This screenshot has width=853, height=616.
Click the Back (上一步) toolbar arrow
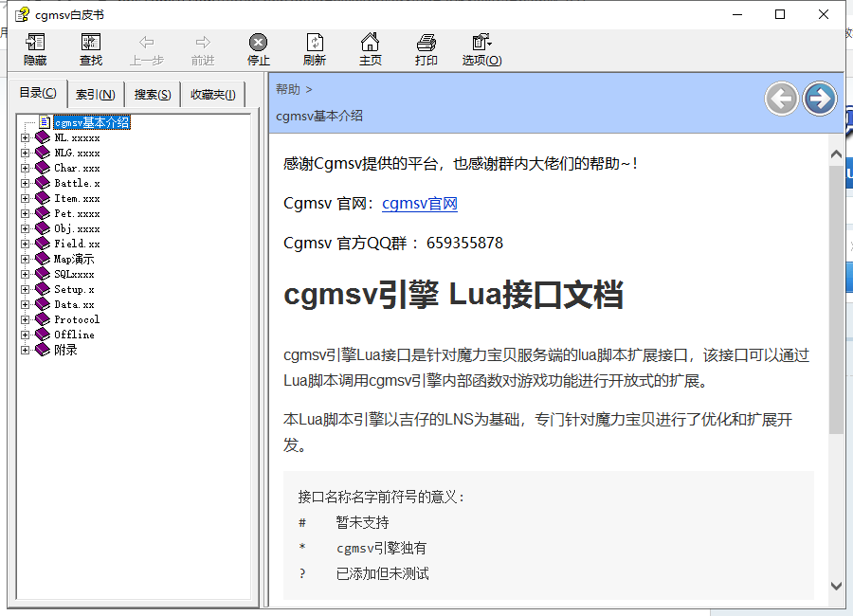tap(146, 43)
